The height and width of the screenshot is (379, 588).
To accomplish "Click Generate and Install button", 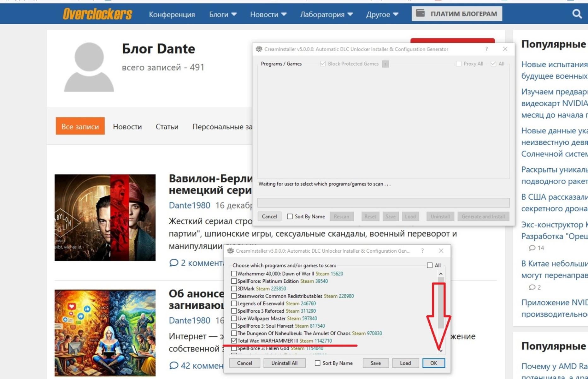I will coord(483,217).
